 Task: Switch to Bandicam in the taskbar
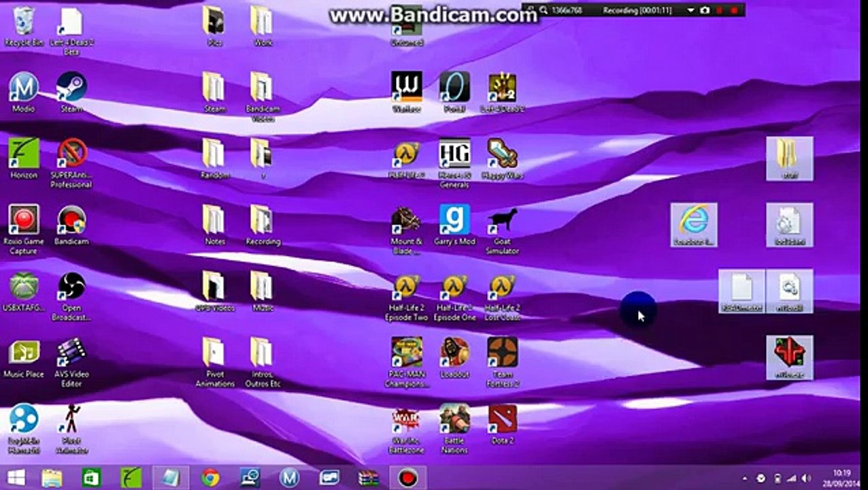point(407,478)
